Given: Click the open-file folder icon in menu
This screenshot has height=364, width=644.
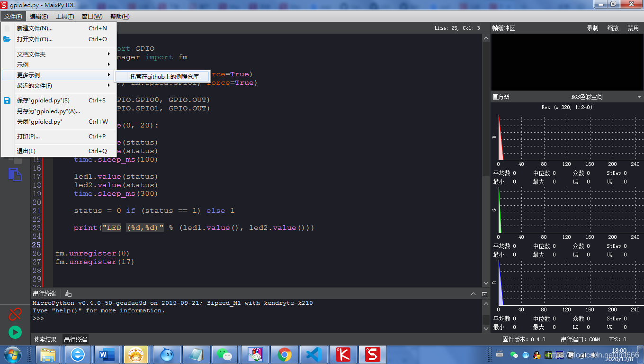Looking at the screenshot, I should [x=7, y=39].
